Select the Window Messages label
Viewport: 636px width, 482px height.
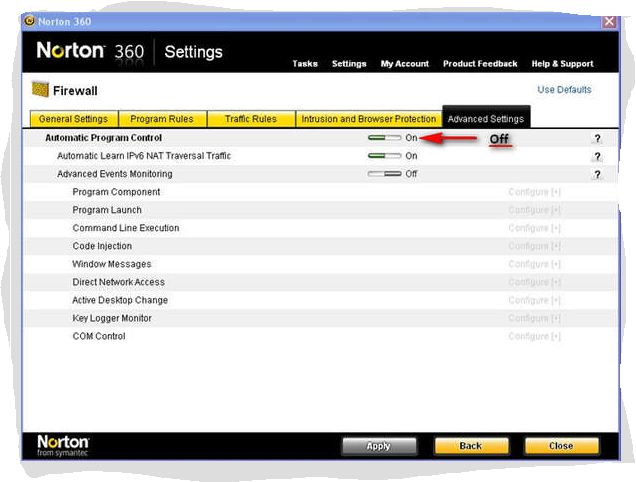[x=112, y=264]
